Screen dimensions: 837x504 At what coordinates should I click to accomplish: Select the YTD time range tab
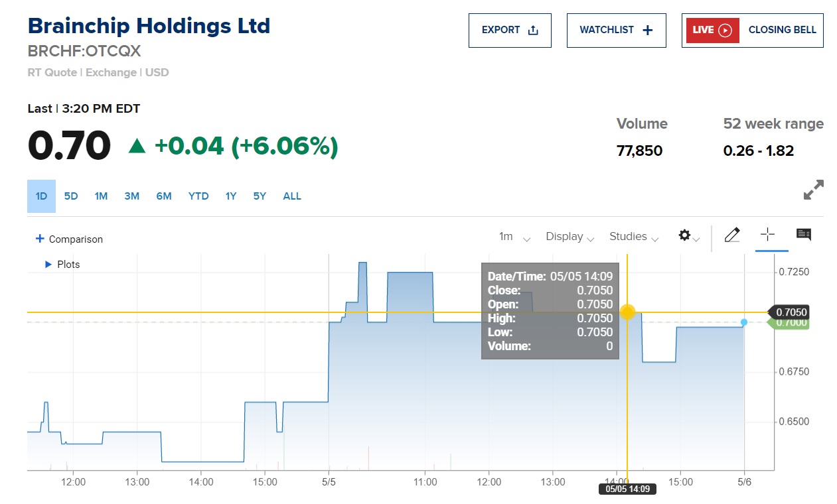[198, 196]
